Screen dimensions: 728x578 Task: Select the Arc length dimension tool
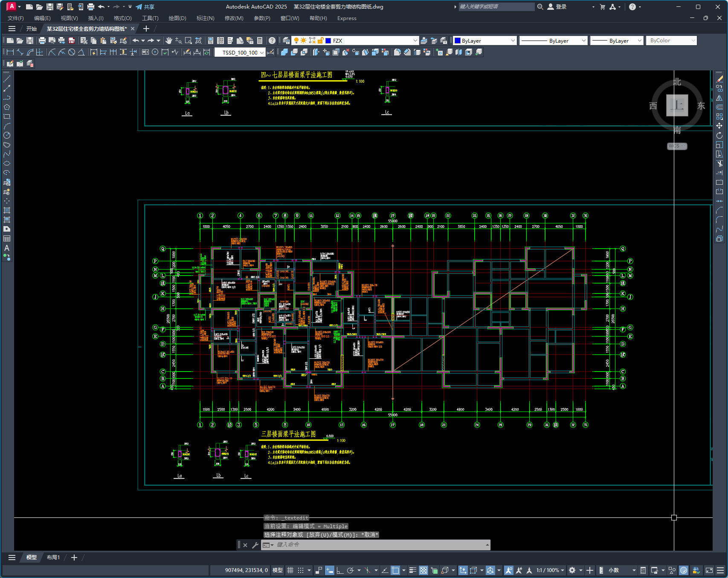(30, 52)
